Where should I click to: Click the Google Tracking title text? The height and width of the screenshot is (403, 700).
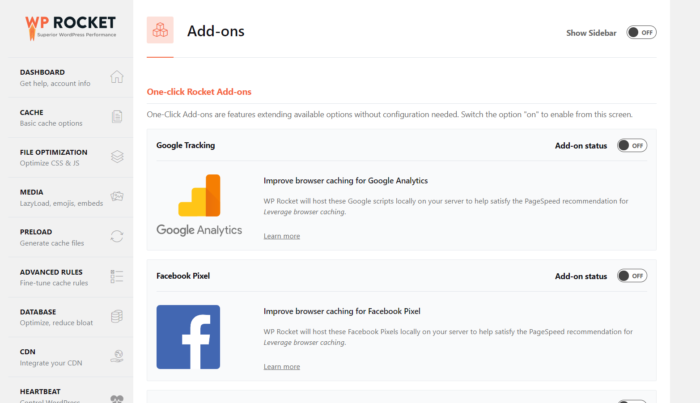click(185, 145)
